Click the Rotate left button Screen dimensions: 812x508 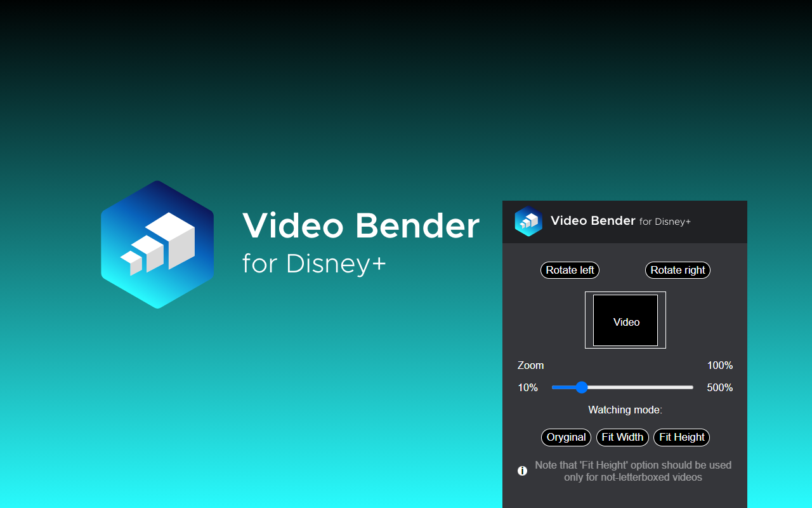(570, 270)
